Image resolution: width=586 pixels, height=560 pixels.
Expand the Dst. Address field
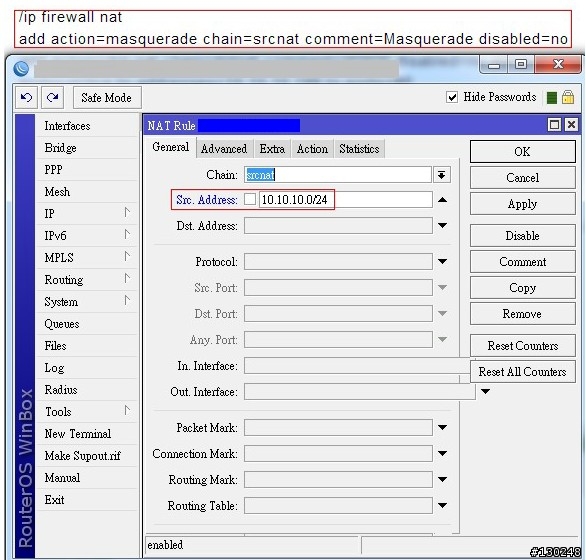pos(442,225)
